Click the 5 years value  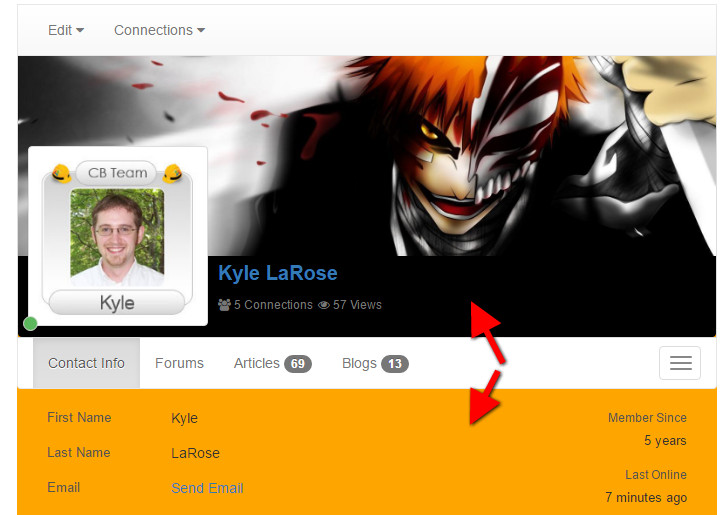click(x=665, y=440)
